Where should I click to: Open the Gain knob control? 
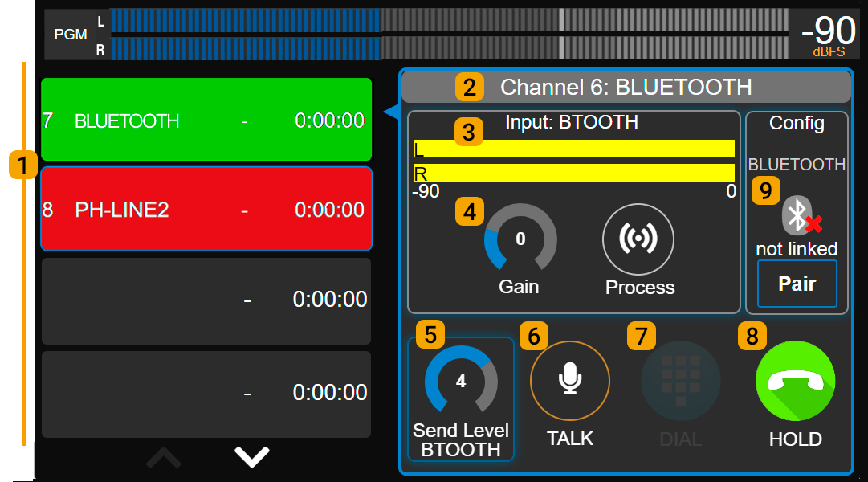(520, 239)
